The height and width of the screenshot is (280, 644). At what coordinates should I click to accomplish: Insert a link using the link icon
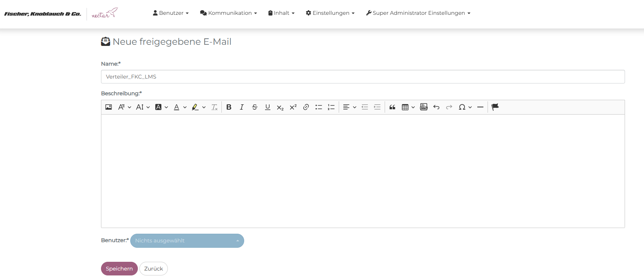pos(306,107)
